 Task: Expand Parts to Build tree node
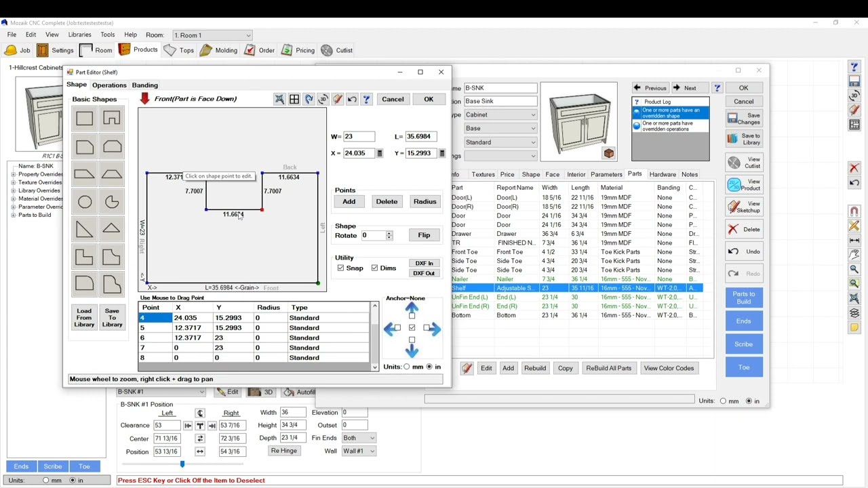tap(13, 215)
